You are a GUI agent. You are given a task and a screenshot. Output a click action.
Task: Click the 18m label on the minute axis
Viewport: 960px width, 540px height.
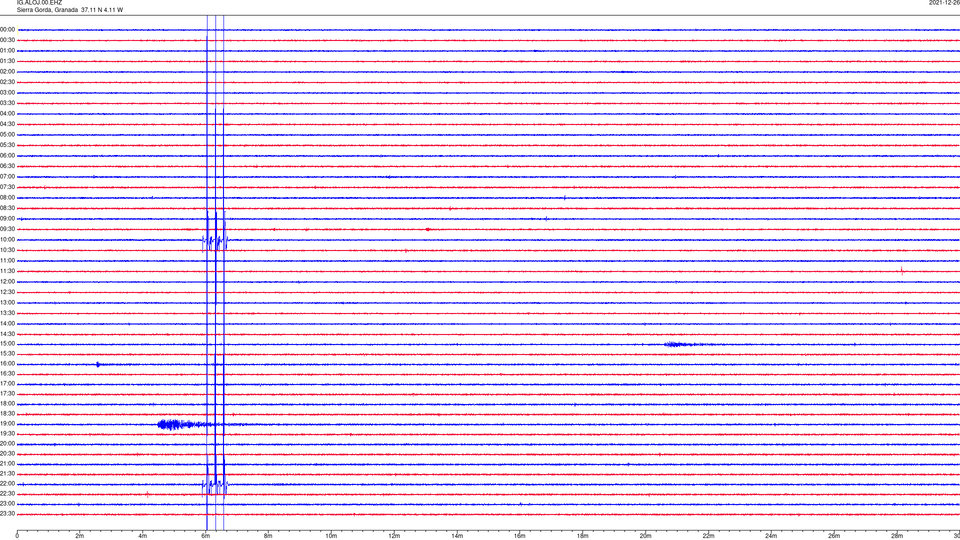tap(583, 536)
